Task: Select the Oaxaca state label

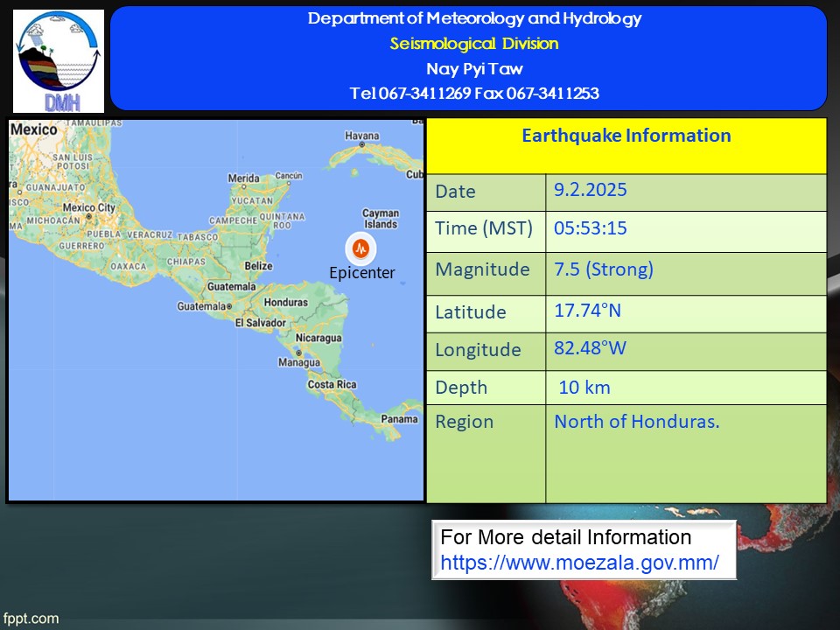Action: pyautogui.click(x=128, y=266)
